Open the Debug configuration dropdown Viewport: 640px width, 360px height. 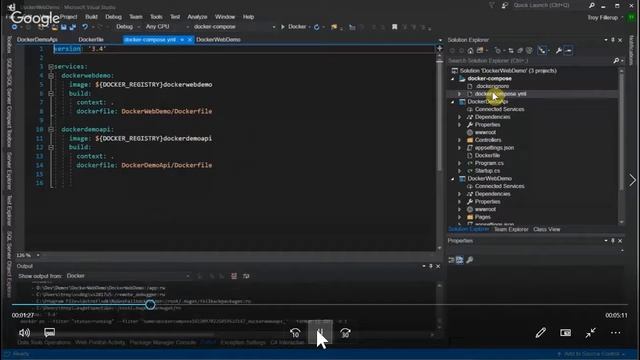pyautogui.click(x=127, y=27)
